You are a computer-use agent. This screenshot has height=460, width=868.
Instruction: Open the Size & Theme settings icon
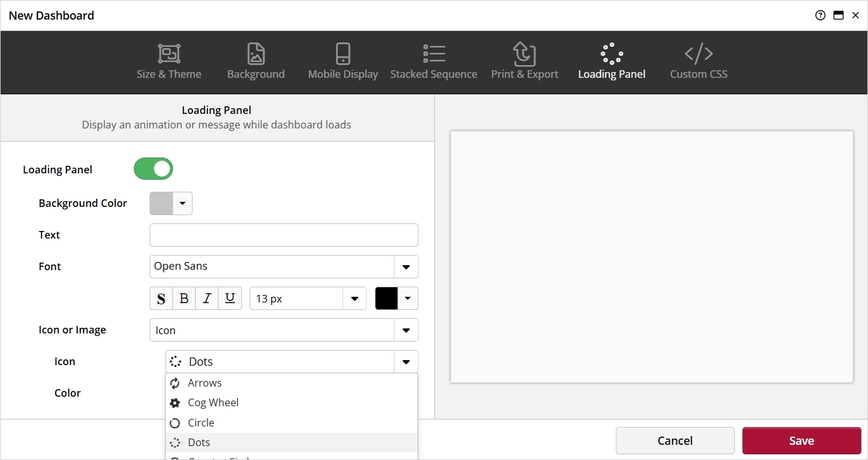pos(169,54)
